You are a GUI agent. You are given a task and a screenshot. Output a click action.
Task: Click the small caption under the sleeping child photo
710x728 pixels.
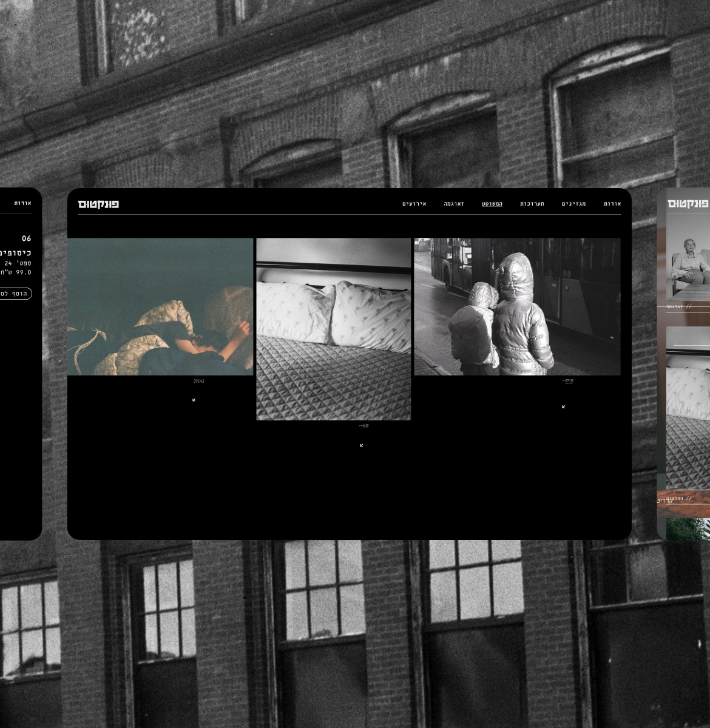199,381
